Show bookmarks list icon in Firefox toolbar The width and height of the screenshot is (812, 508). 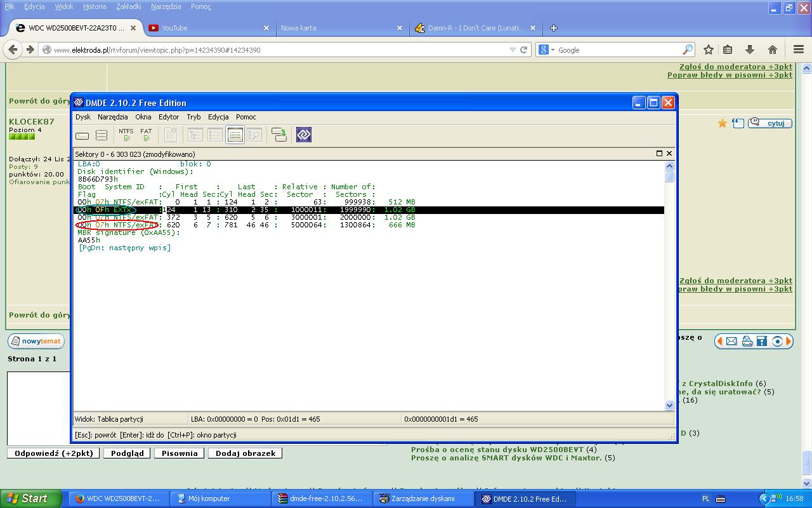click(728, 50)
